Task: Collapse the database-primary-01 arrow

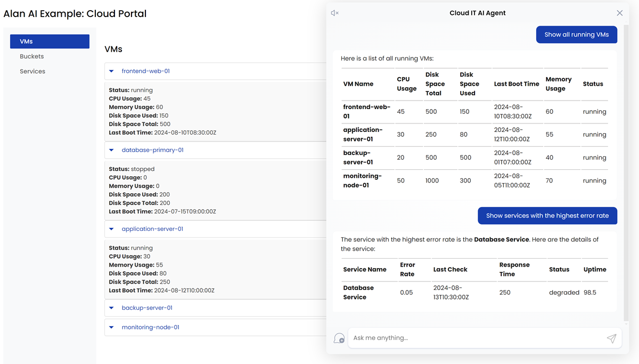Action: click(x=111, y=150)
